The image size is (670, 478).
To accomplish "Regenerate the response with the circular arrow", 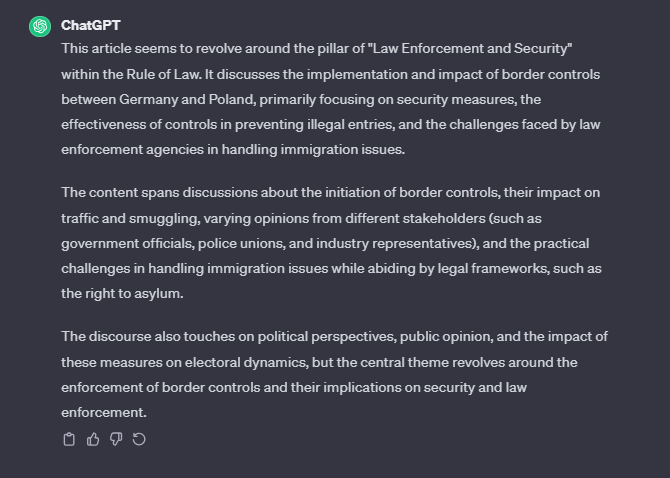I will [139, 439].
